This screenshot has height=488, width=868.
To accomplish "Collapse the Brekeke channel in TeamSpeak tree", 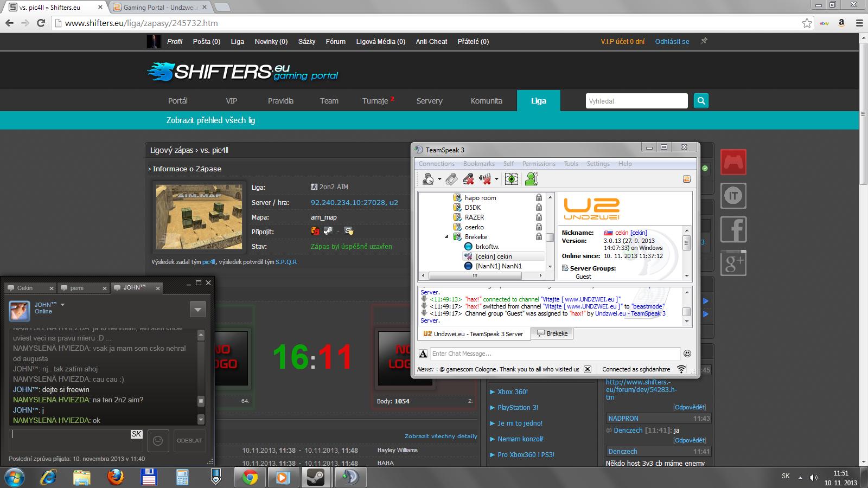I will (x=447, y=237).
